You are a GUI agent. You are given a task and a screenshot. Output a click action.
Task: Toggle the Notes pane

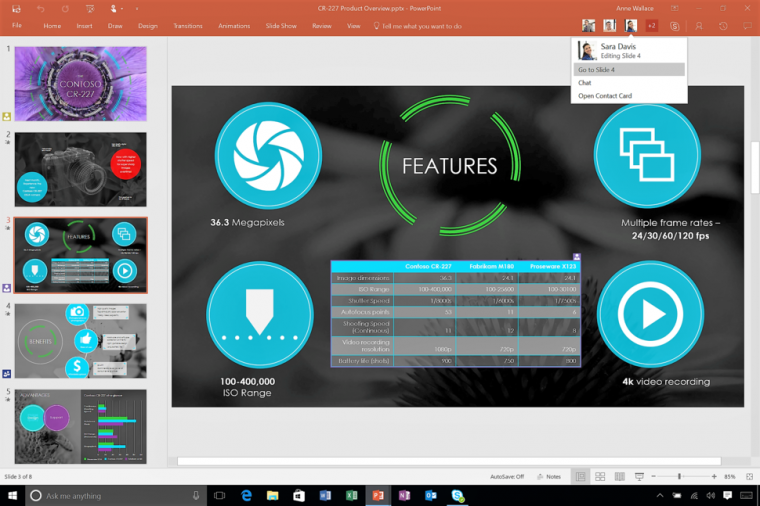(x=549, y=477)
